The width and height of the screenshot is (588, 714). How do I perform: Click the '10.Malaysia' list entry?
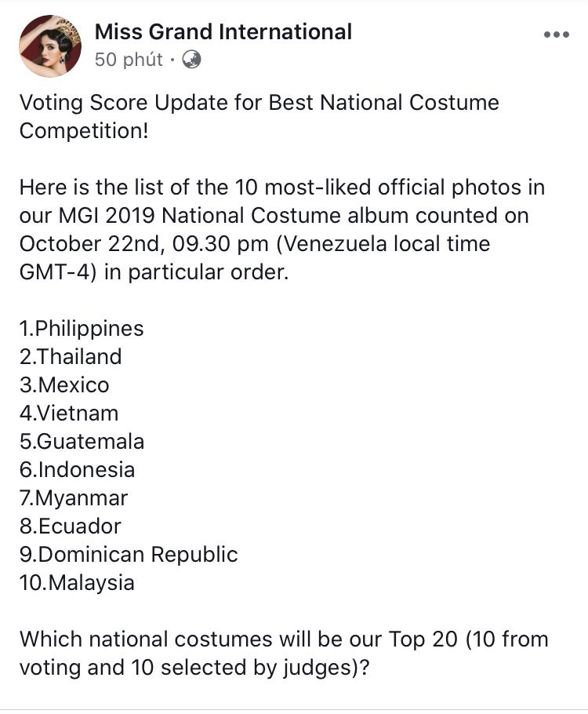point(75,583)
